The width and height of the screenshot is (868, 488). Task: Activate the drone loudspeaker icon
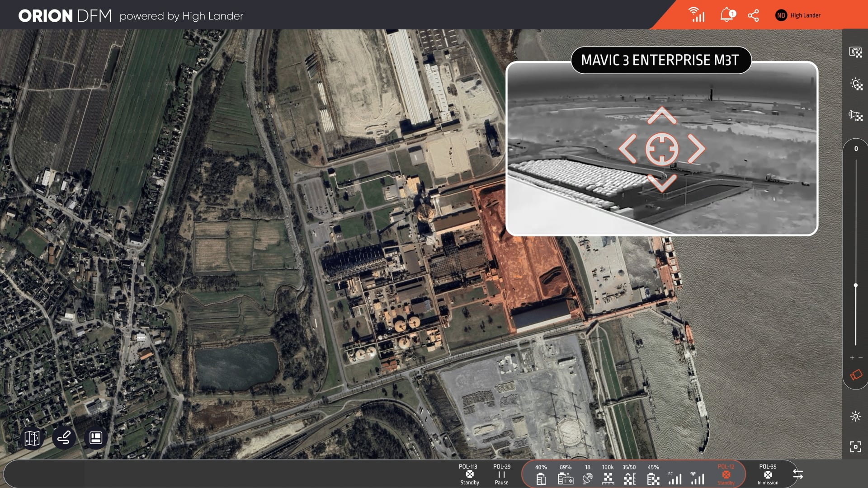(x=855, y=115)
